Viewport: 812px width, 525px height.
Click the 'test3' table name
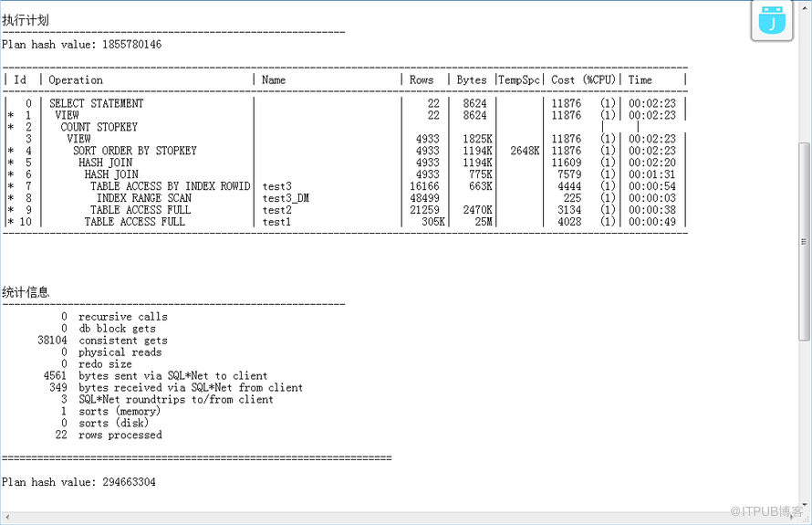277,186
